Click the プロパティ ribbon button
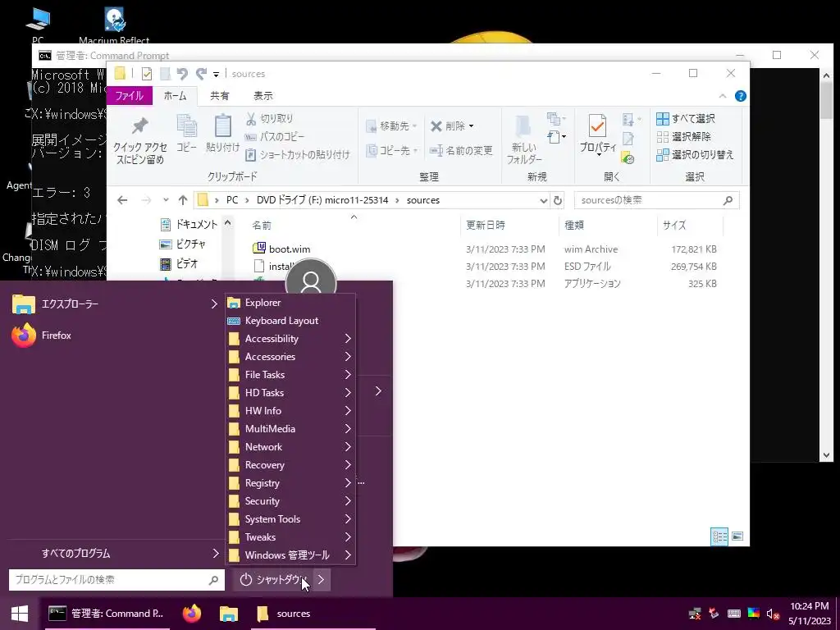The image size is (840, 630). tap(598, 134)
